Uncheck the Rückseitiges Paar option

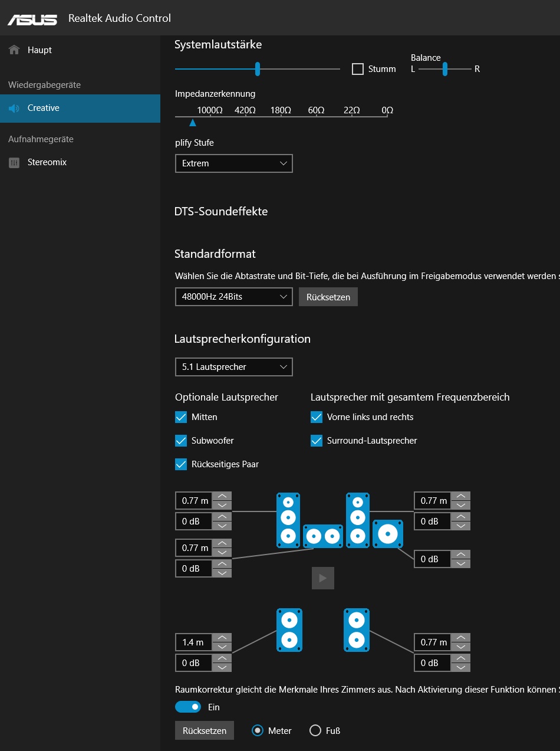pos(180,464)
